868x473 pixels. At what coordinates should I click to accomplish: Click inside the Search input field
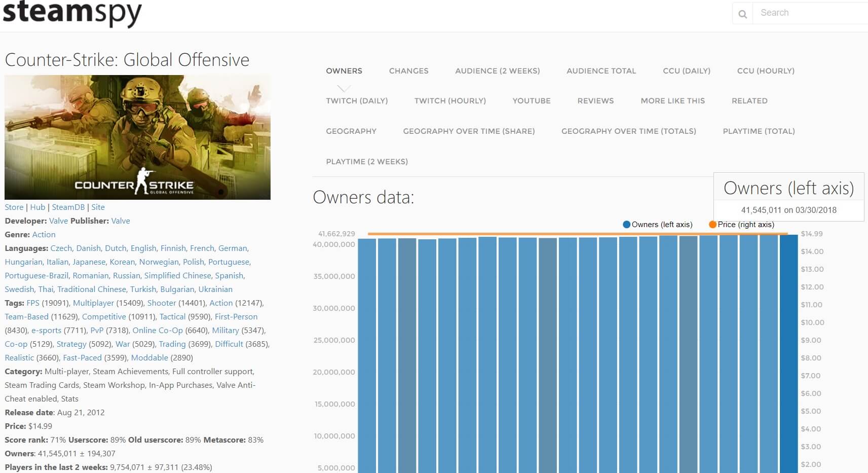[x=811, y=13]
